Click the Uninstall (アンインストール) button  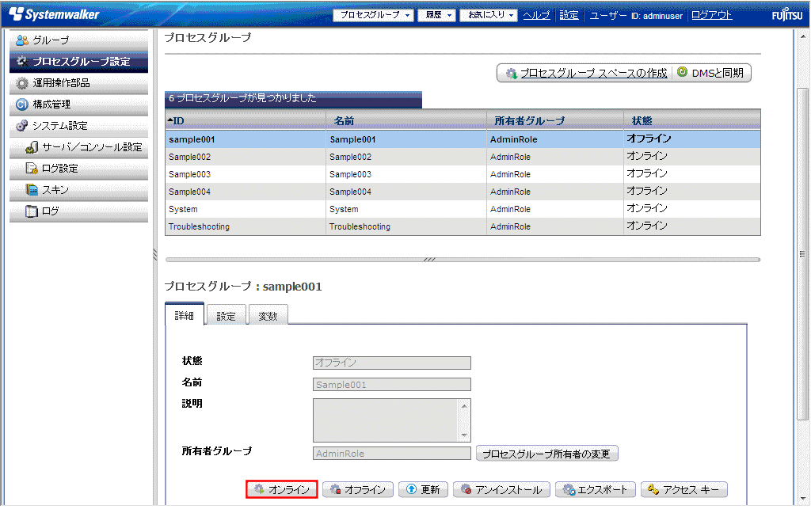[501, 490]
